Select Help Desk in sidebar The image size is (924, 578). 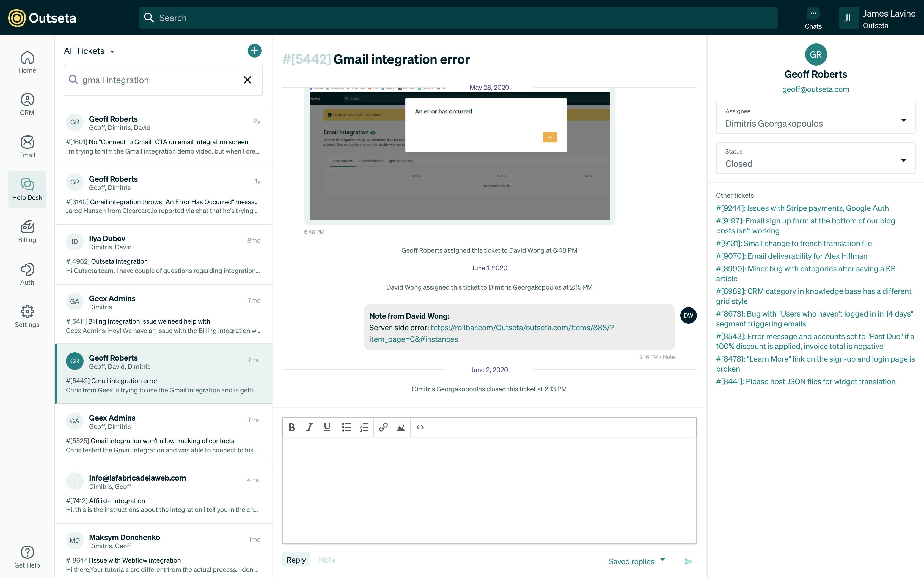(27, 189)
